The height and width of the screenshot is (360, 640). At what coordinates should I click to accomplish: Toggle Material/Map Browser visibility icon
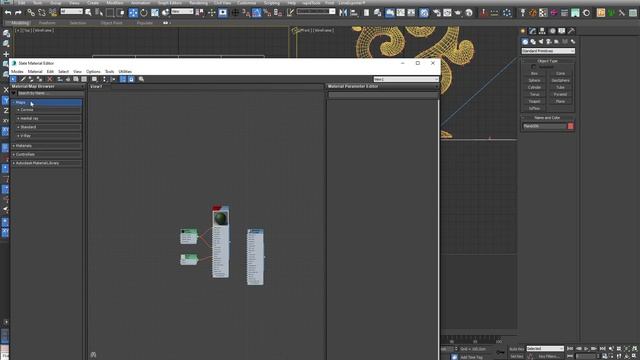pyautogui.click(x=123, y=79)
